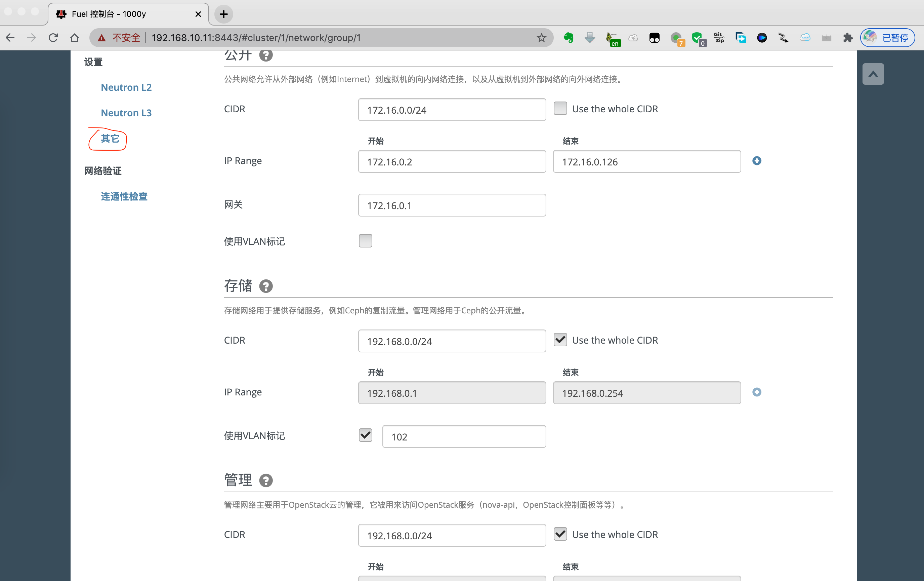The image size is (924, 581).
Task: Open the green shield extension with 0 badge
Action: tap(699, 39)
